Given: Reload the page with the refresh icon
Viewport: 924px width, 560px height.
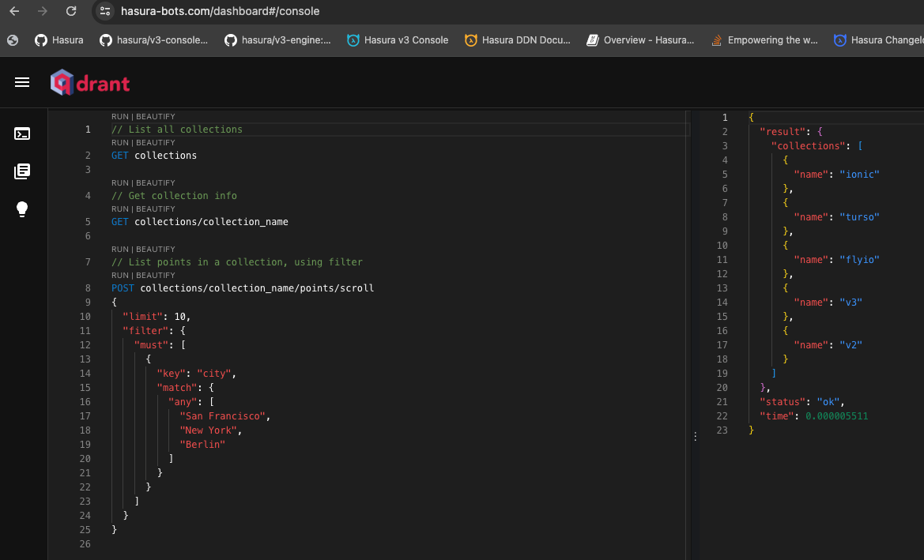Looking at the screenshot, I should click(71, 11).
